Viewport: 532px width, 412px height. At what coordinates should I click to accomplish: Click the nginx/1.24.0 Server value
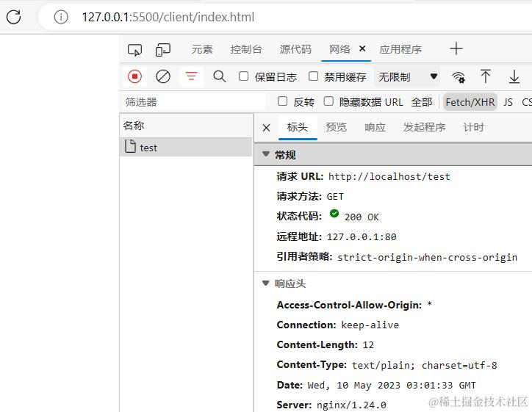[351, 405]
